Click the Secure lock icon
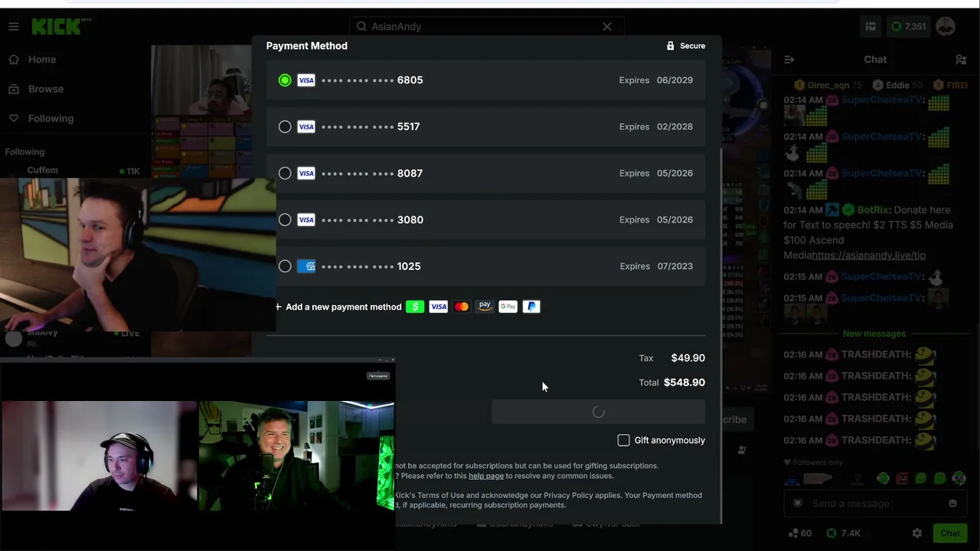Viewport: 980px width, 551px height. [670, 46]
